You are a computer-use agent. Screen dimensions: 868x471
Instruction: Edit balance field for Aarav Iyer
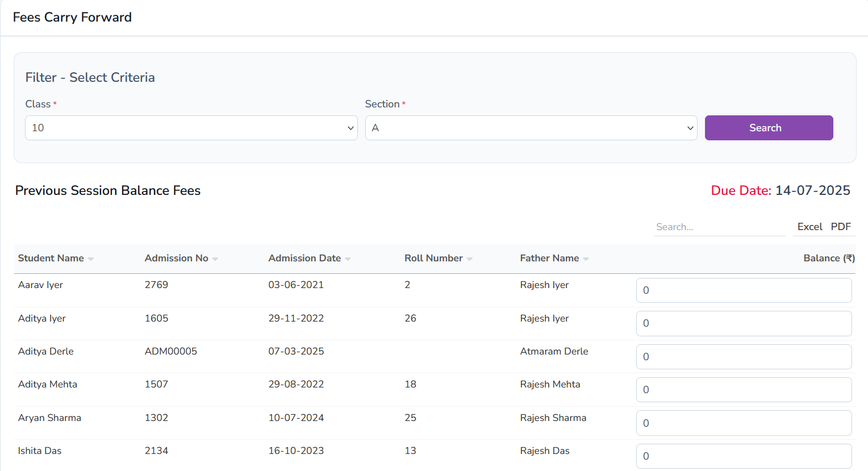744,290
